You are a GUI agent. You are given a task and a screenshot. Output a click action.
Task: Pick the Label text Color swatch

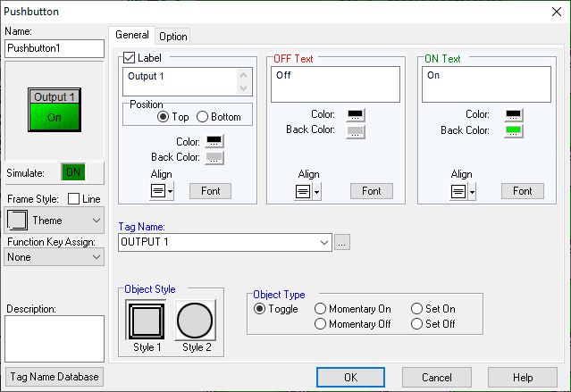click(x=214, y=141)
